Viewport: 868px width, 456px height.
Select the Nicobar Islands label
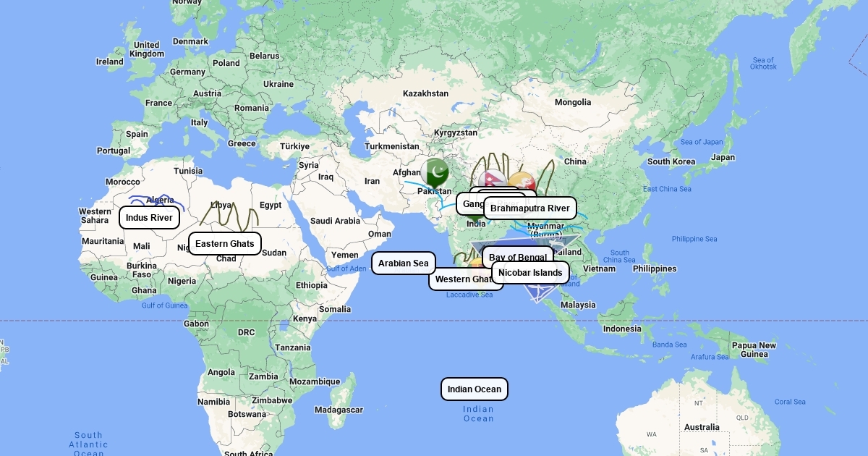[530, 272]
